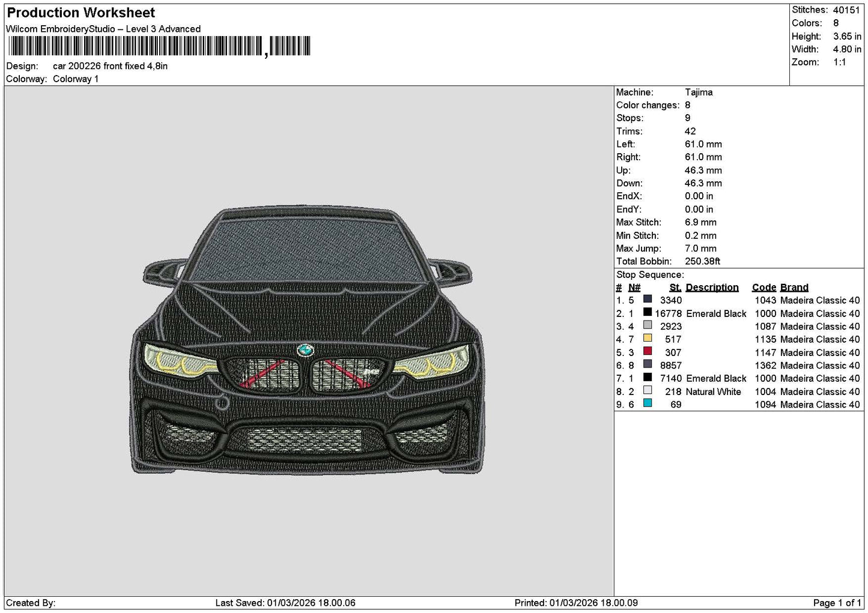Click the code '1135' in stop 4

coord(765,339)
